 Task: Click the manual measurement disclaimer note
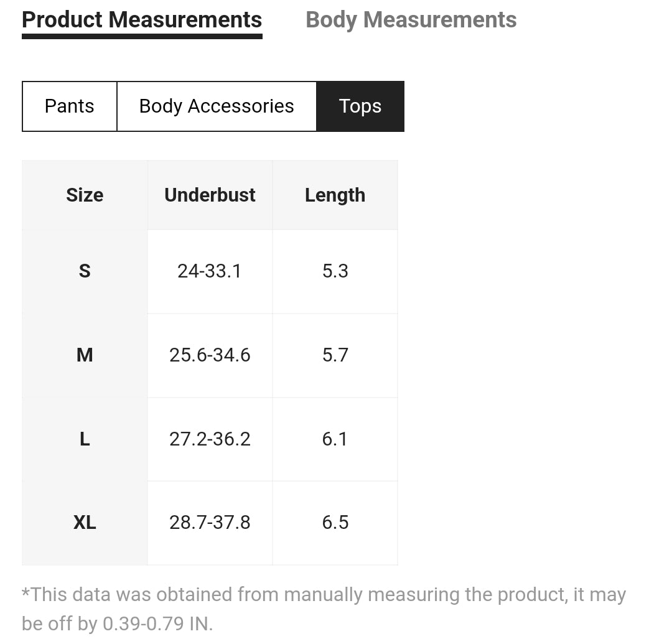point(324,609)
